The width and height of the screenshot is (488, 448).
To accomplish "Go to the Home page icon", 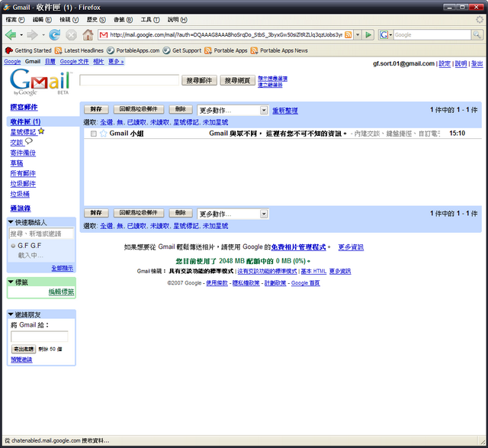I will click(88, 34).
